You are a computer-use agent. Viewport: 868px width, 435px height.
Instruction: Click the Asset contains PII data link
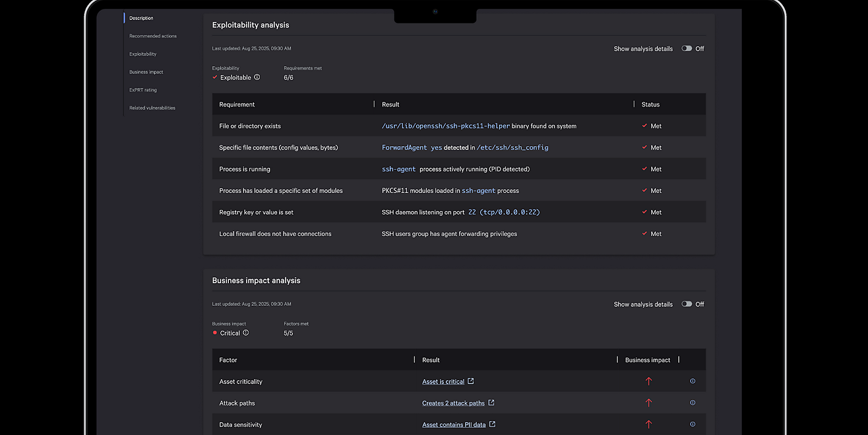(453, 424)
